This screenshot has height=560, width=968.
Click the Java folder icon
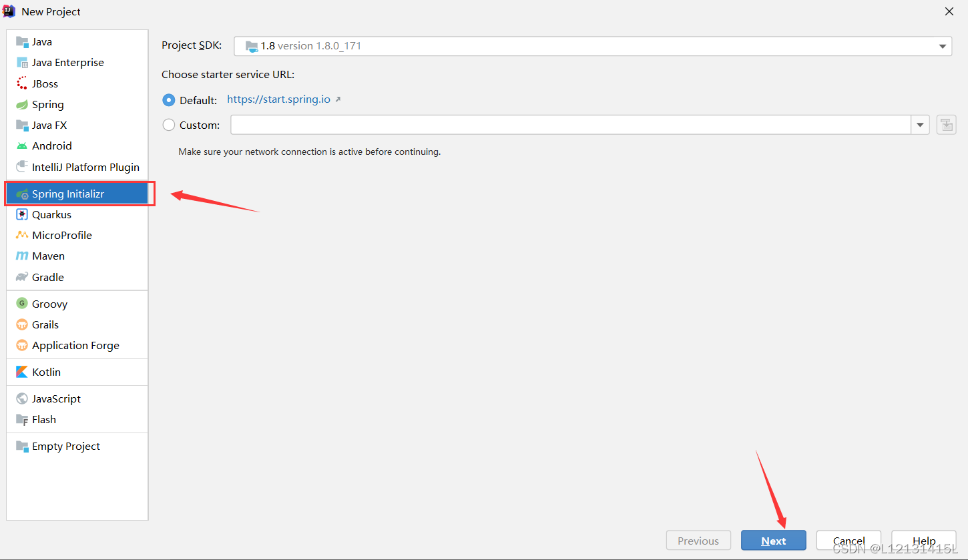pos(22,41)
